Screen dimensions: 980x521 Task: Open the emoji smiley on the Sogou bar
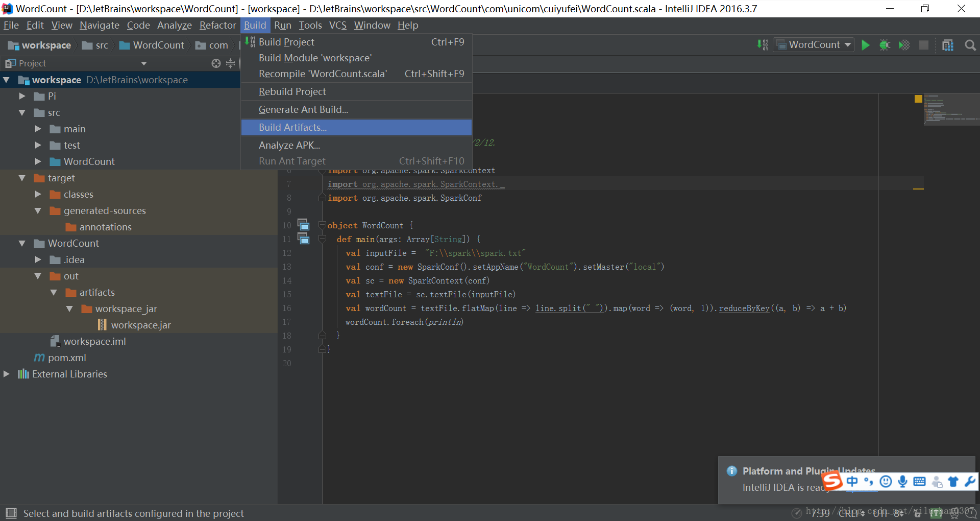(886, 481)
